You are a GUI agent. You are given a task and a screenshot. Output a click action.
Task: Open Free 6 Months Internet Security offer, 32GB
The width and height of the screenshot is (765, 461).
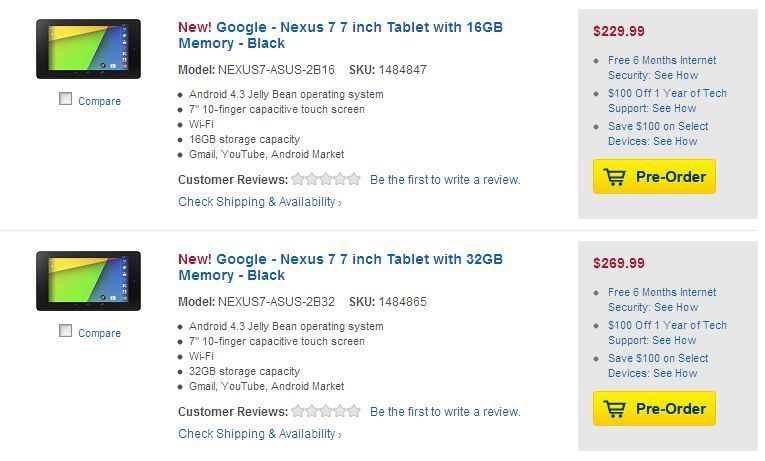(661, 299)
